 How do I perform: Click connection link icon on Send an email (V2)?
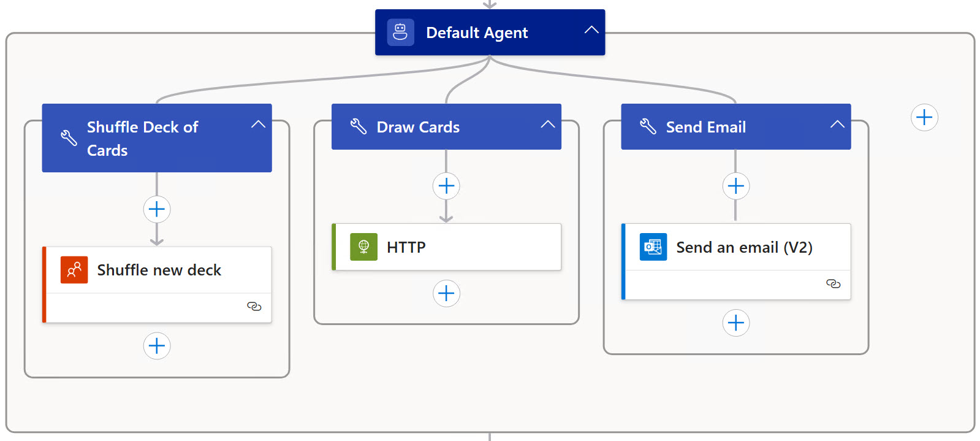point(833,283)
